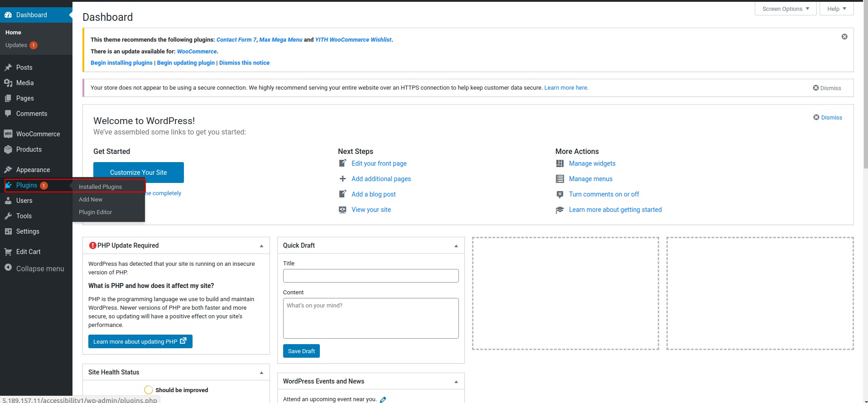868x403 pixels.
Task: Expand the Help dropdown tab
Action: click(x=836, y=9)
